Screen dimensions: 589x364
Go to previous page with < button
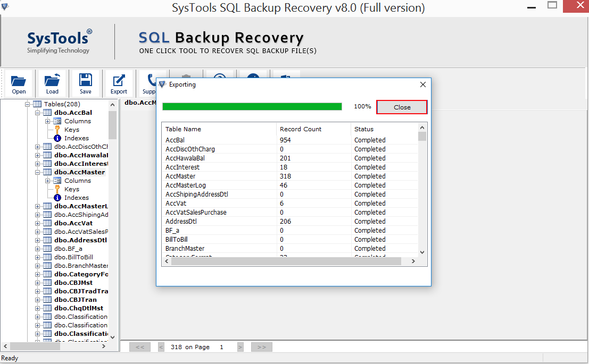[161, 347]
